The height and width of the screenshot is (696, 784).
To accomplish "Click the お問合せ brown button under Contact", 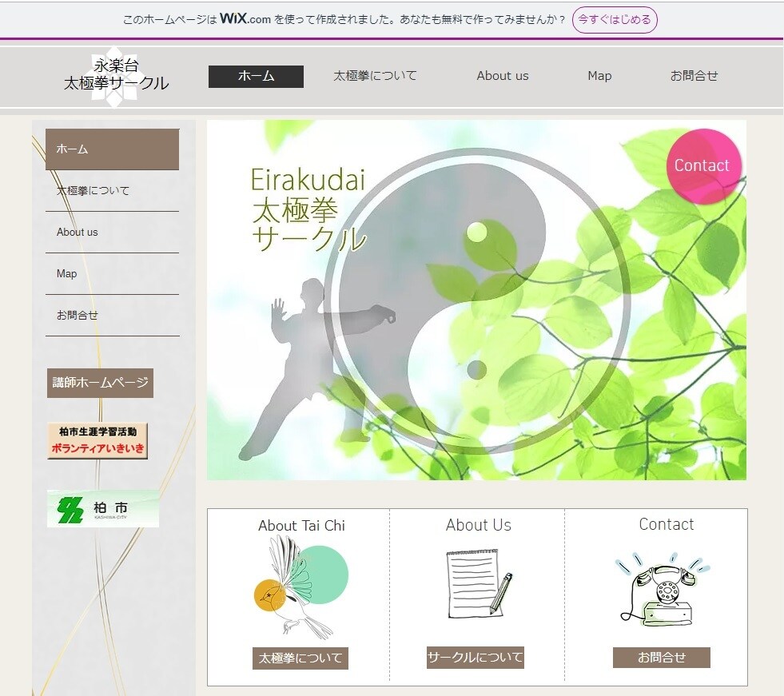I will coord(662,657).
